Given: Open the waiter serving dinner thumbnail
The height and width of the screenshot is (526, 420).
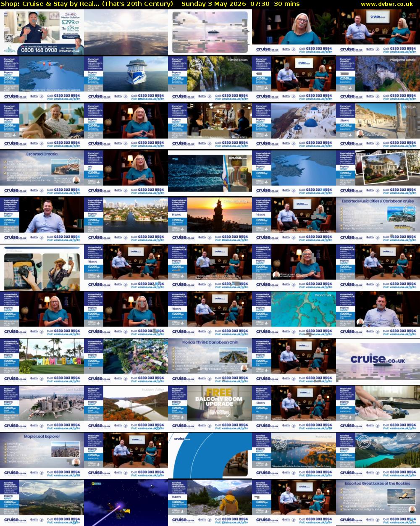Looking at the screenshot, I should [x=210, y=126].
